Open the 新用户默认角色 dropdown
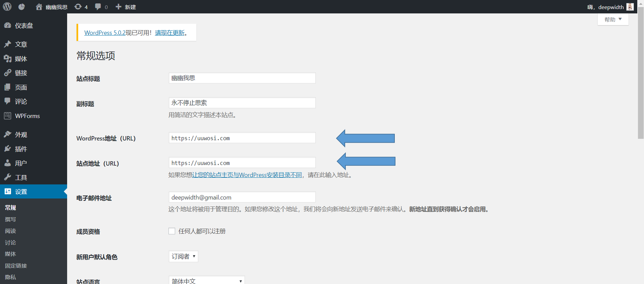644x284 pixels. pyautogui.click(x=183, y=257)
